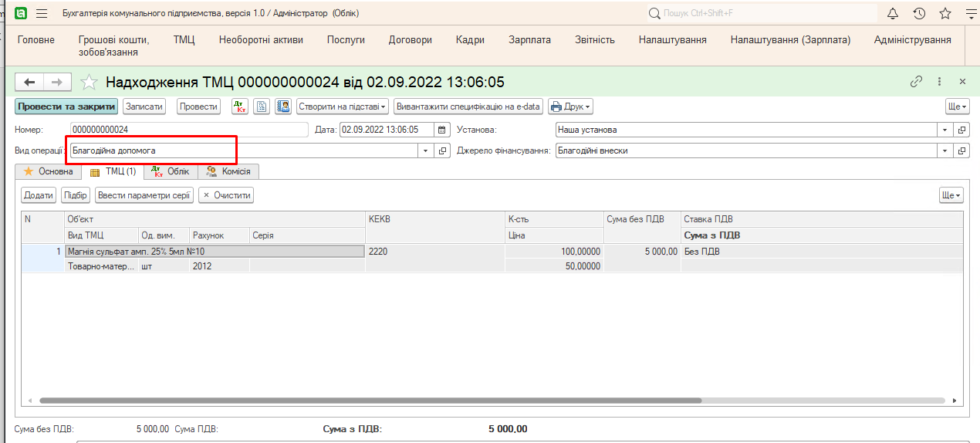Open the Зарплата section menu

pyautogui.click(x=529, y=40)
